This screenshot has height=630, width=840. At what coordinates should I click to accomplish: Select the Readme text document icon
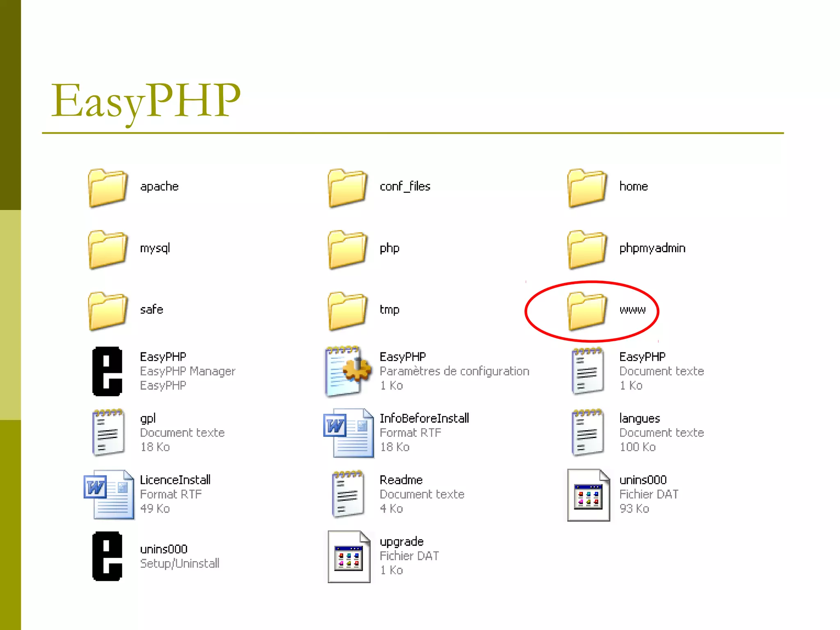pyautogui.click(x=348, y=494)
